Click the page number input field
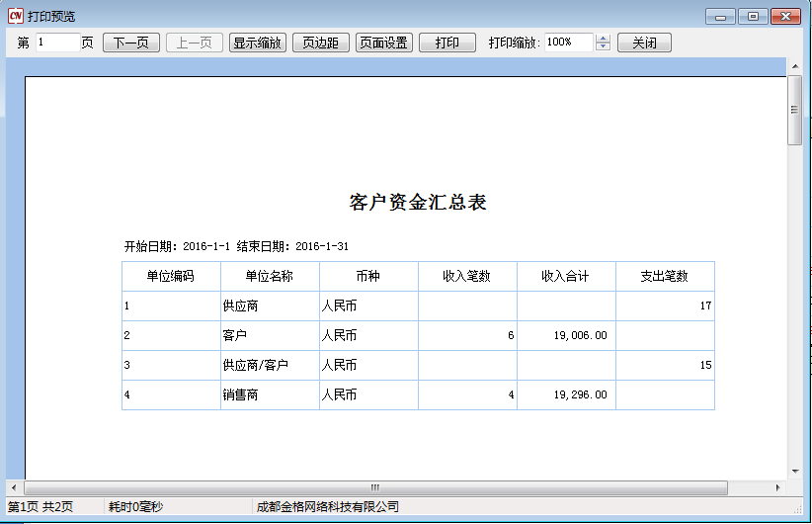Screen dimensions: 812x524 pyautogui.click(x=57, y=43)
